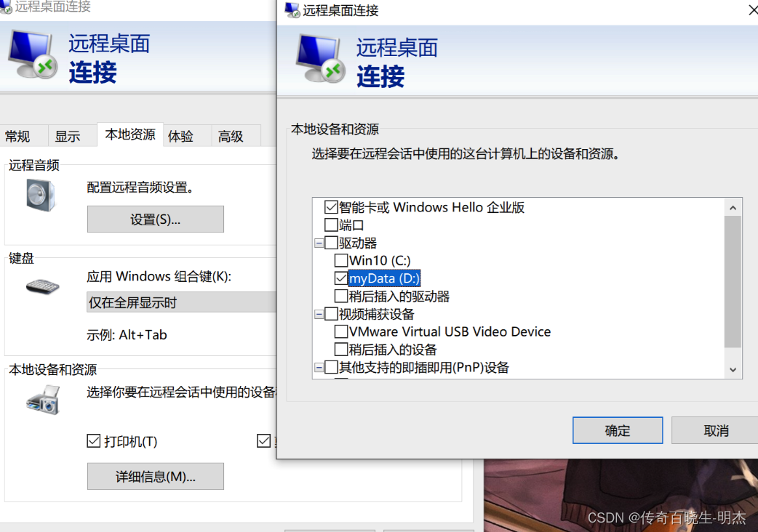Collapse the 驱动器 tree node
The width and height of the screenshot is (758, 532).
tap(319, 243)
